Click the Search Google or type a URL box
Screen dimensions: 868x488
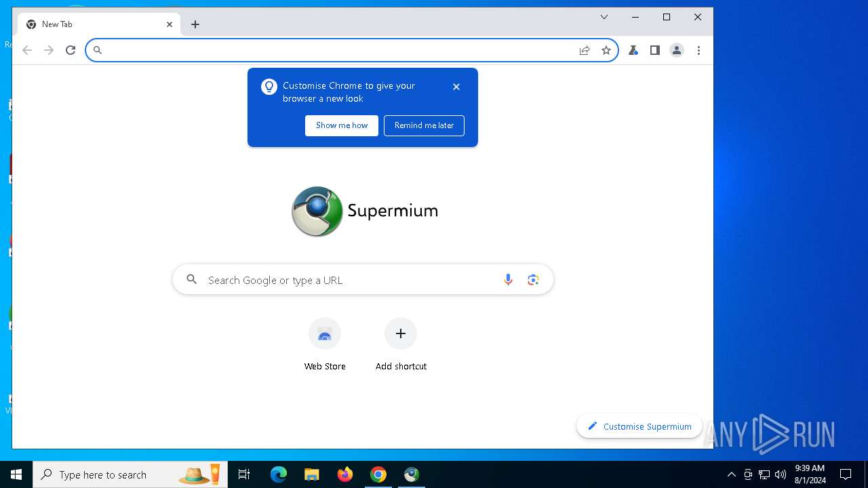pos(363,280)
